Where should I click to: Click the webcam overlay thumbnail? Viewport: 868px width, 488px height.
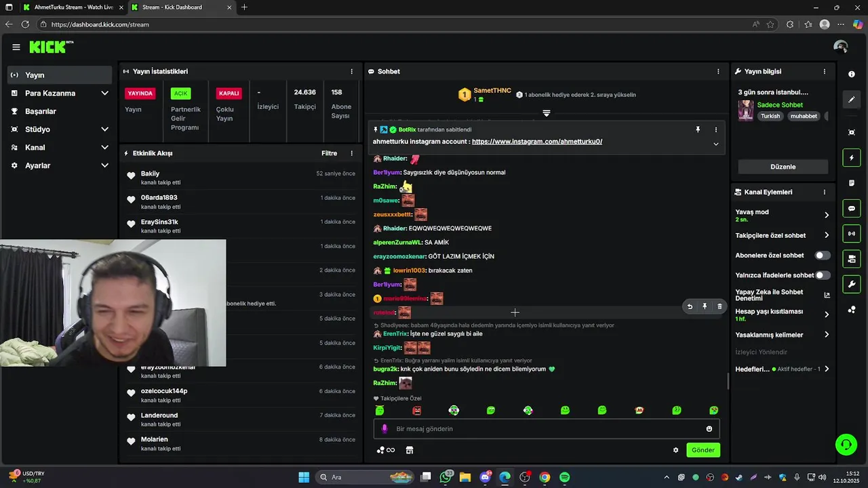pos(113,303)
